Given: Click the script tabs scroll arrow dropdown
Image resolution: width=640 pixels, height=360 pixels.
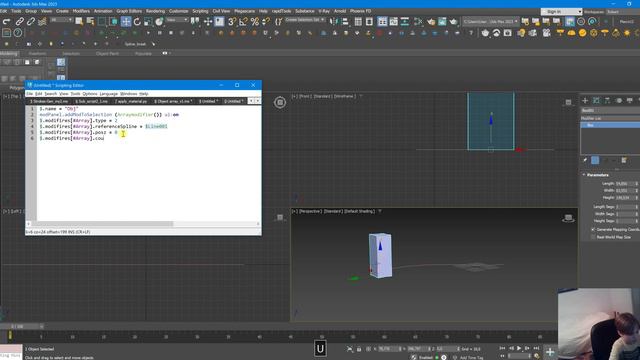Looking at the screenshot, I should [251, 101].
